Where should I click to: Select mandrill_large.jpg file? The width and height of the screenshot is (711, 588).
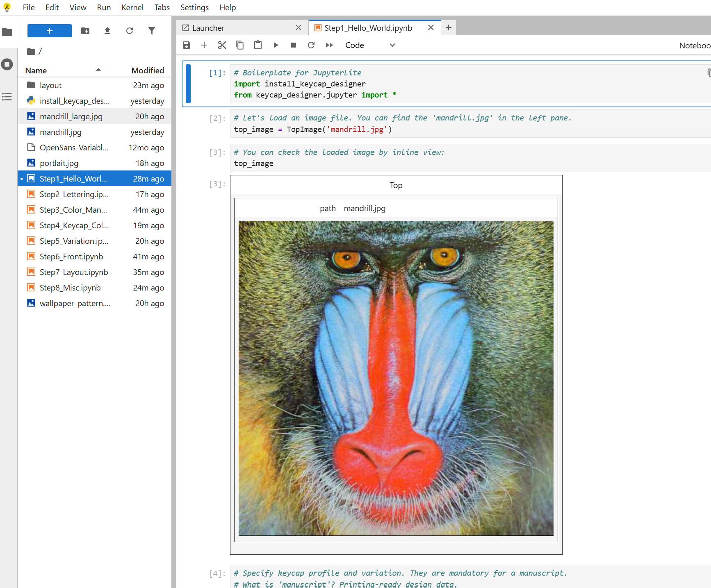pos(94,116)
